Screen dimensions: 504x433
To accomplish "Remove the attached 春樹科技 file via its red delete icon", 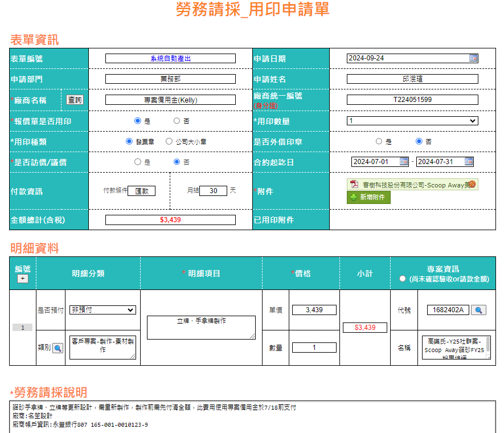I will [x=472, y=185].
